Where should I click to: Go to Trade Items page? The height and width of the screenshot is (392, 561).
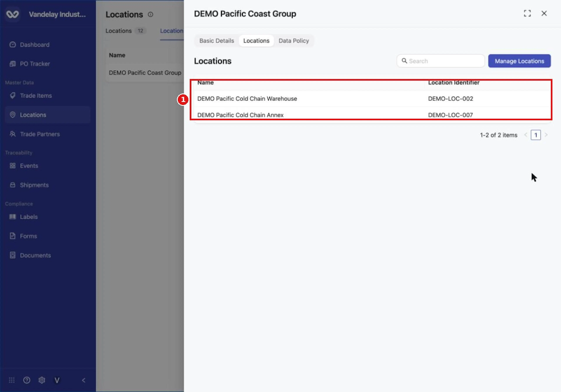coord(48,96)
